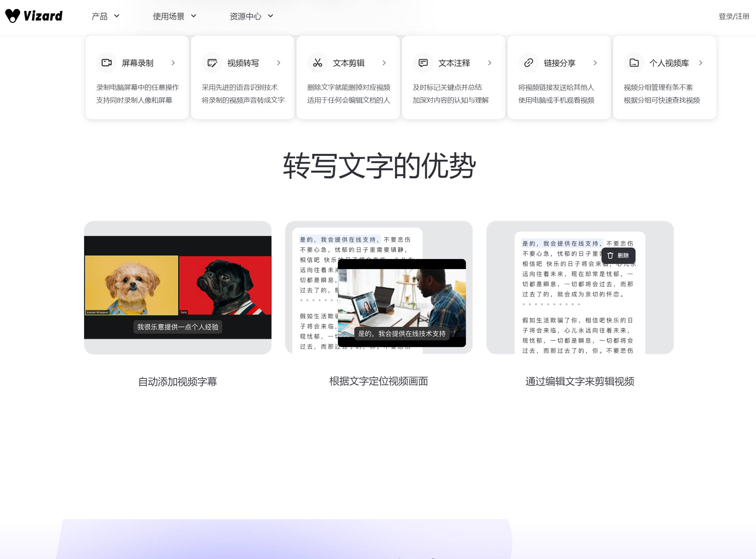The height and width of the screenshot is (559, 756).
Task: Open the 屏幕录制 feature title
Action: click(137, 63)
